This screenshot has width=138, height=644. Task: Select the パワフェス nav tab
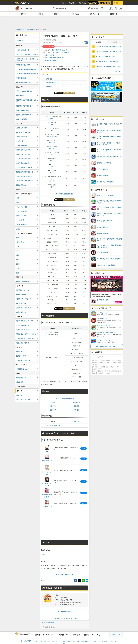pos(75,14)
